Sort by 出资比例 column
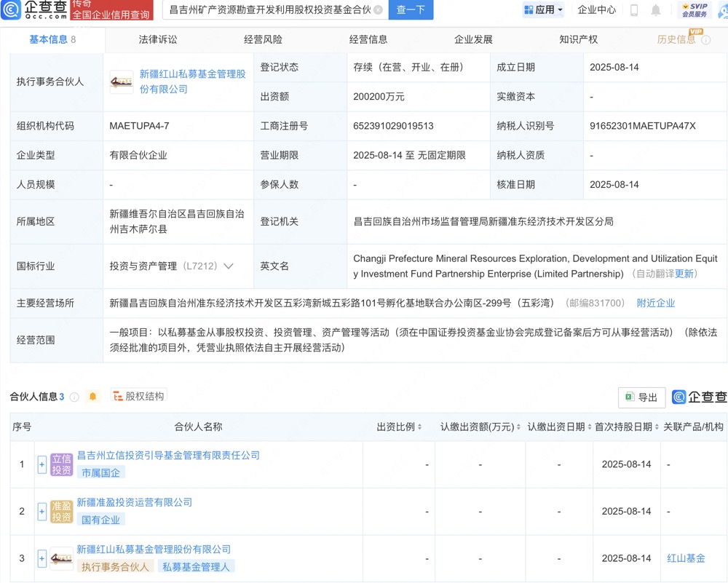728x583 pixels. point(420,427)
